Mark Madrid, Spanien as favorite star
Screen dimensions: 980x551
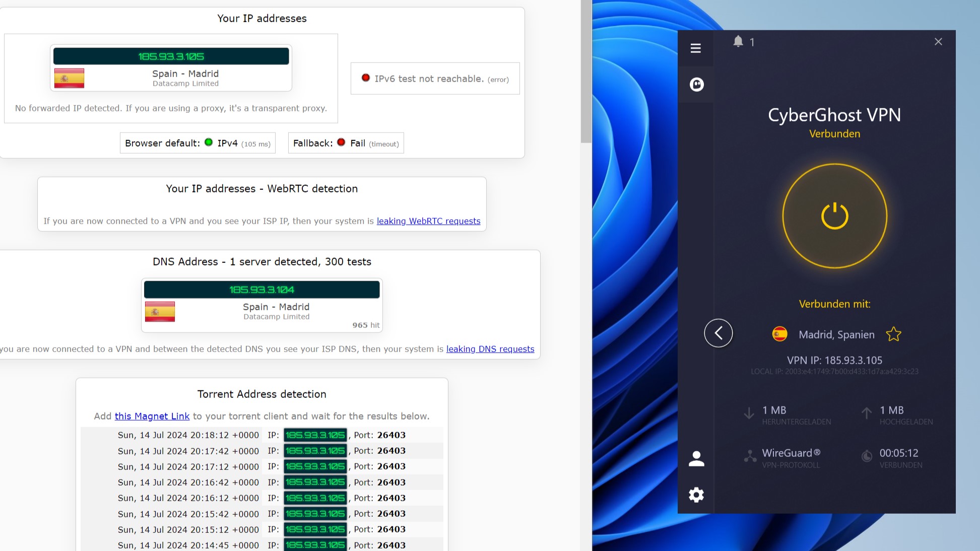tap(893, 334)
